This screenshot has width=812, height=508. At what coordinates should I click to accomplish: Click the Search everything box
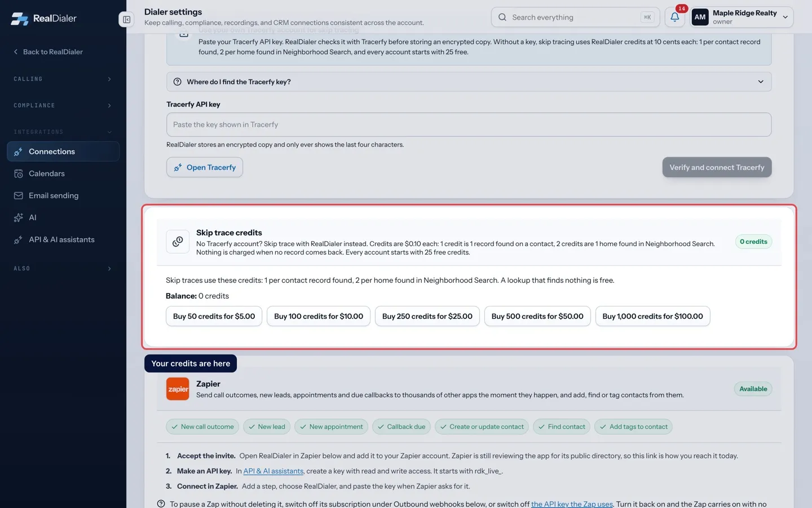(575, 17)
